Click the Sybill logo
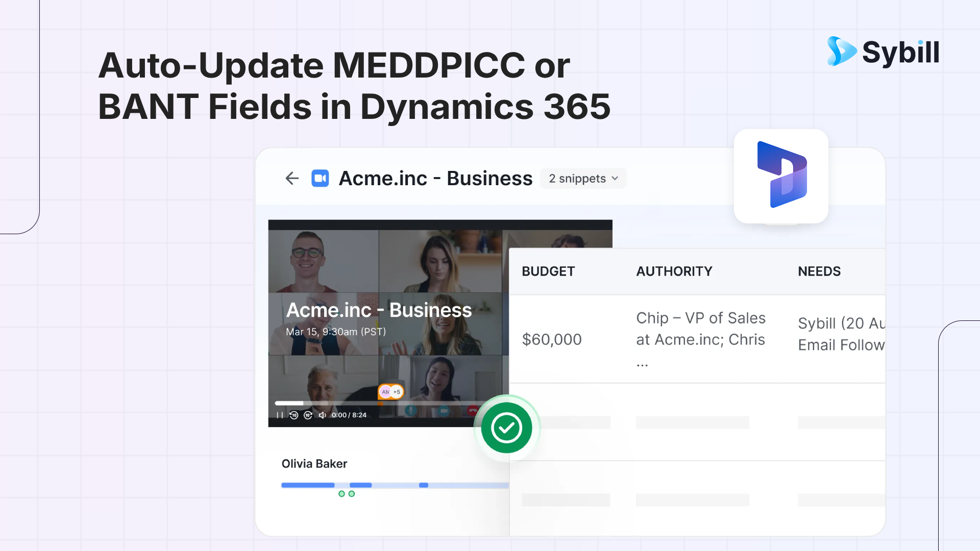This screenshot has width=980, height=551. (883, 52)
